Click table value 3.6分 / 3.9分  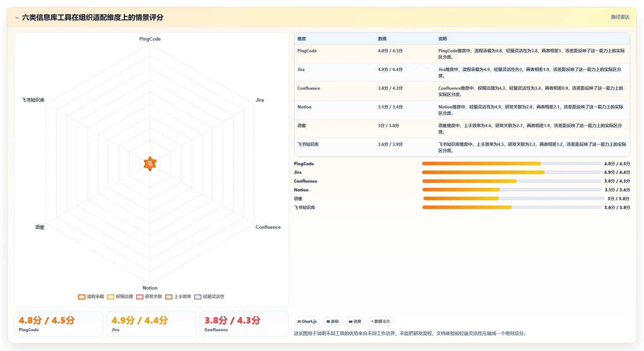(390, 144)
